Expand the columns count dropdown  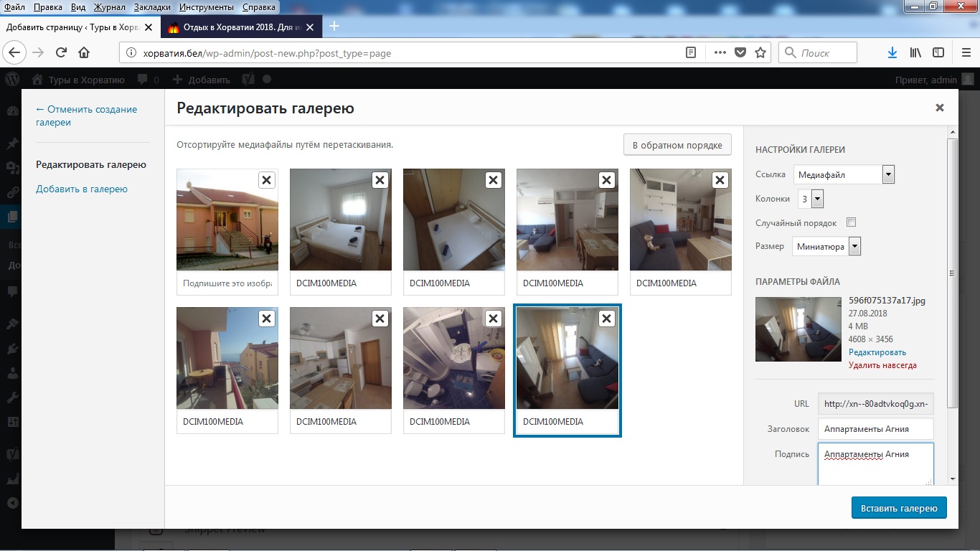coord(811,199)
